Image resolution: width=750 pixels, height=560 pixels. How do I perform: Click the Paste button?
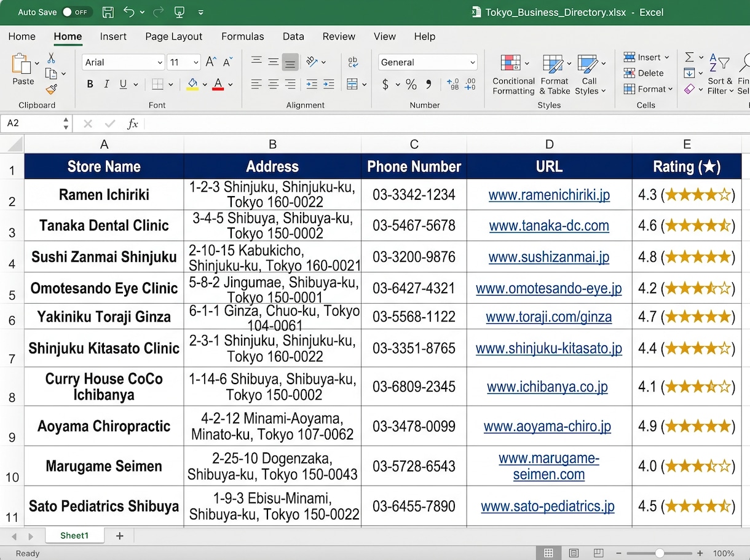23,69
